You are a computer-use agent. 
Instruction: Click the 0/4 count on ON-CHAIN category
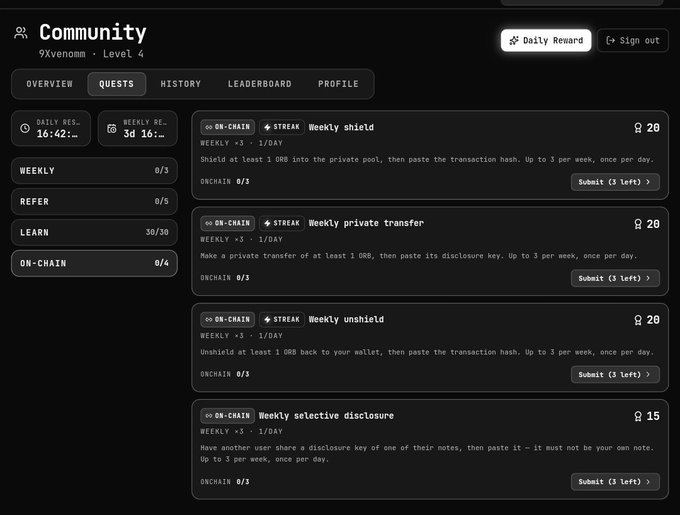(x=161, y=263)
